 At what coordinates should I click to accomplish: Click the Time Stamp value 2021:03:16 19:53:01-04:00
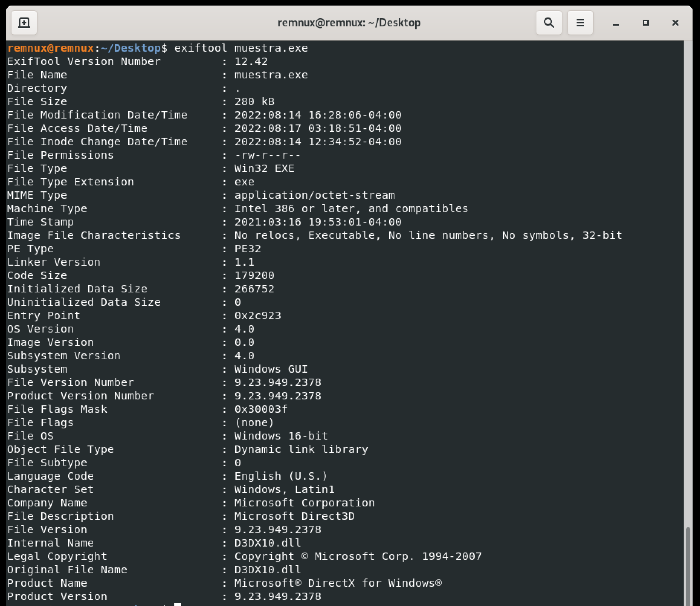coord(318,222)
